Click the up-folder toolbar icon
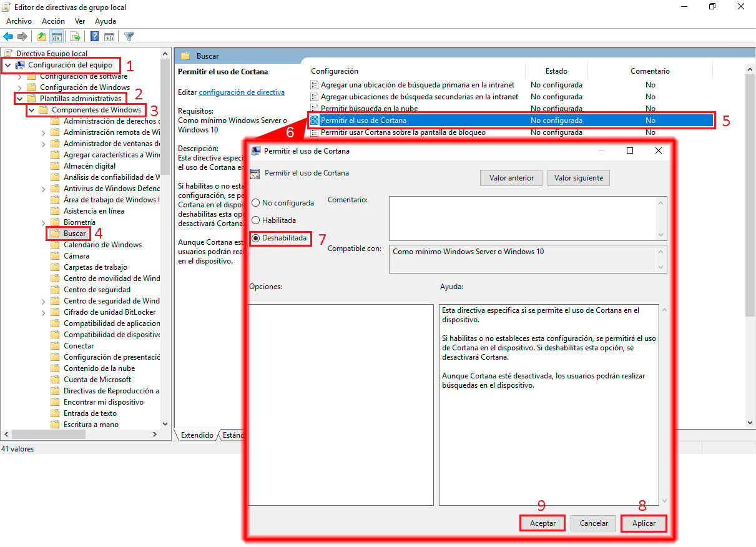 click(41, 36)
